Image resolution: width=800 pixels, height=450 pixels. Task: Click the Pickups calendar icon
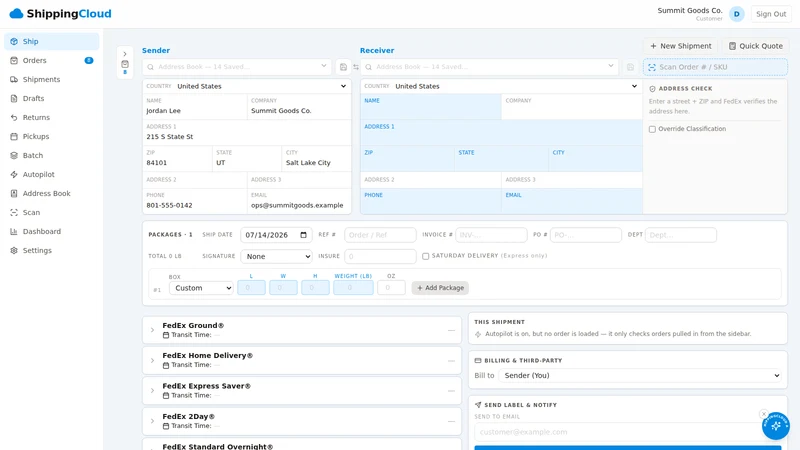[x=14, y=136]
